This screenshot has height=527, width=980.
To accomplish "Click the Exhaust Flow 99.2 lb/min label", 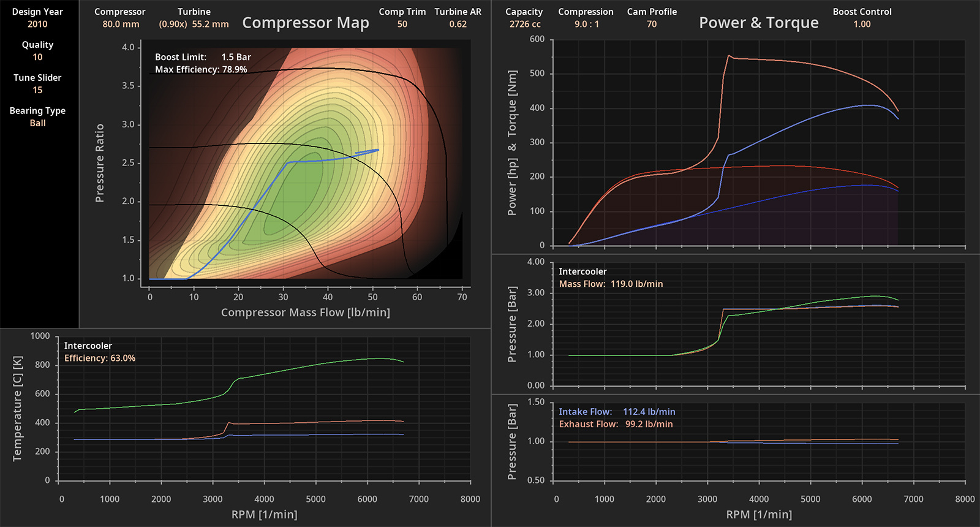I will click(x=616, y=424).
